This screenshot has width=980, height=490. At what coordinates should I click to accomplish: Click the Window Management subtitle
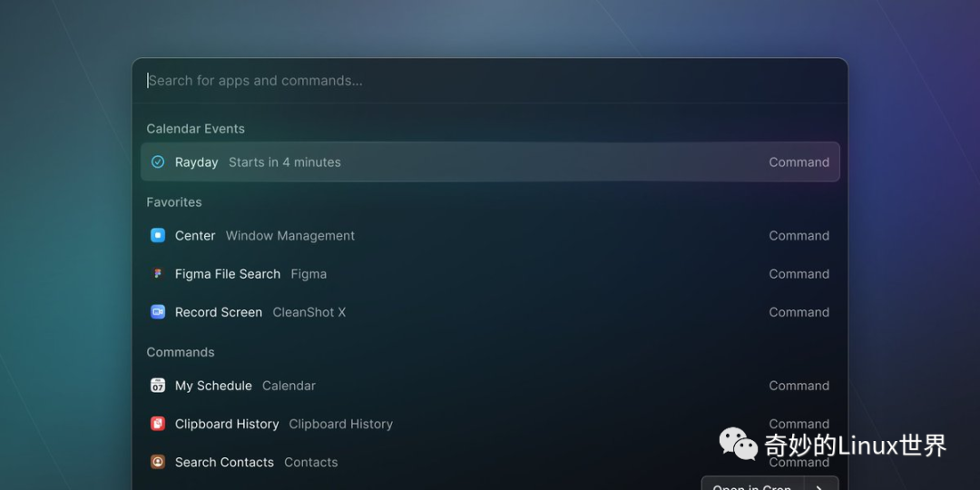pos(290,236)
